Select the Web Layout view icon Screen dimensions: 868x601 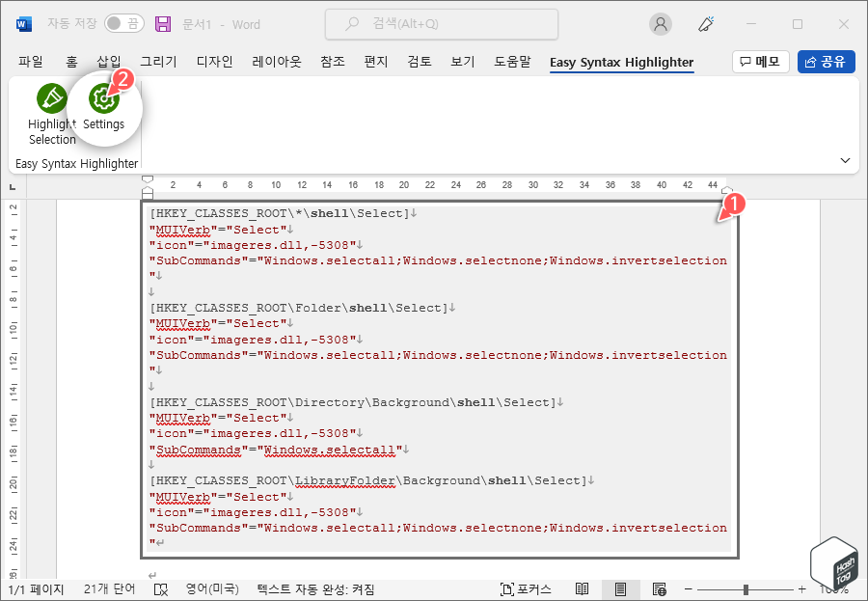660,588
